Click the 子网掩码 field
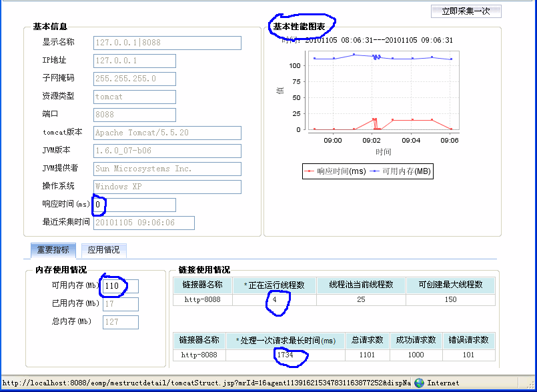The width and height of the screenshot is (537, 392). tap(135, 79)
